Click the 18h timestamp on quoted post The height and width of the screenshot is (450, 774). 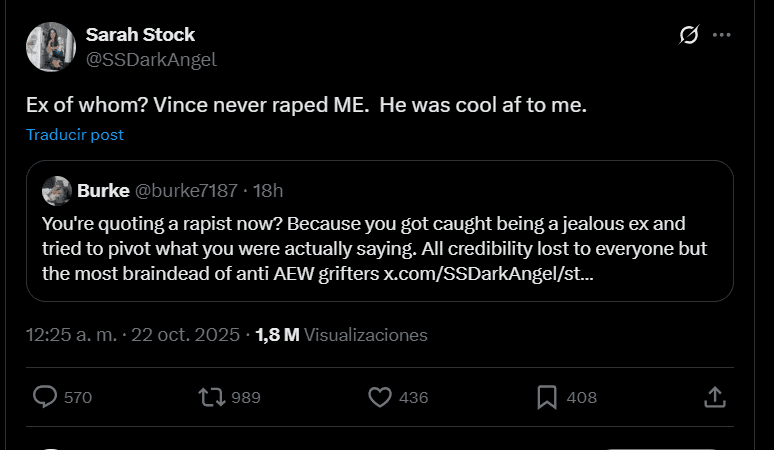pos(268,190)
